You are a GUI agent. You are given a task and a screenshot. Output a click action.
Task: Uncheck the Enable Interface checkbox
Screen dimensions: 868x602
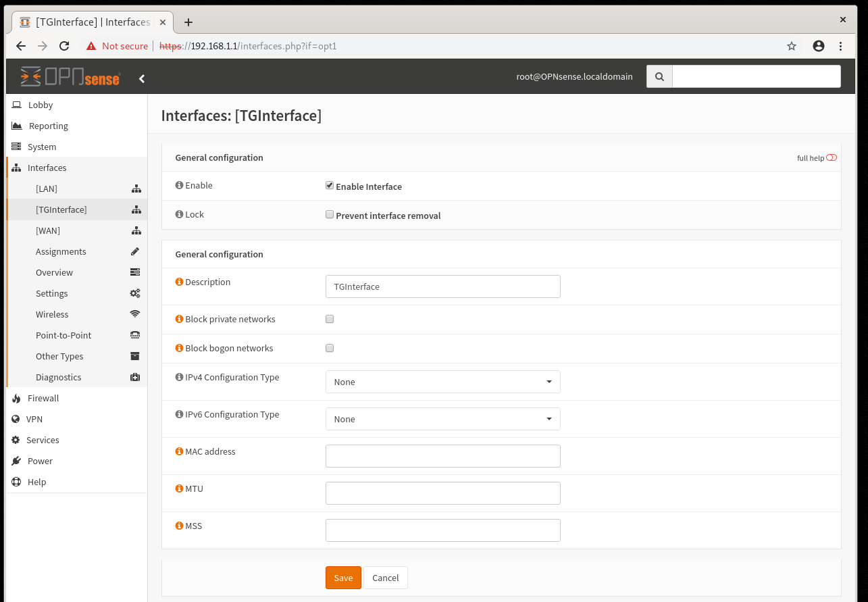pyautogui.click(x=330, y=184)
